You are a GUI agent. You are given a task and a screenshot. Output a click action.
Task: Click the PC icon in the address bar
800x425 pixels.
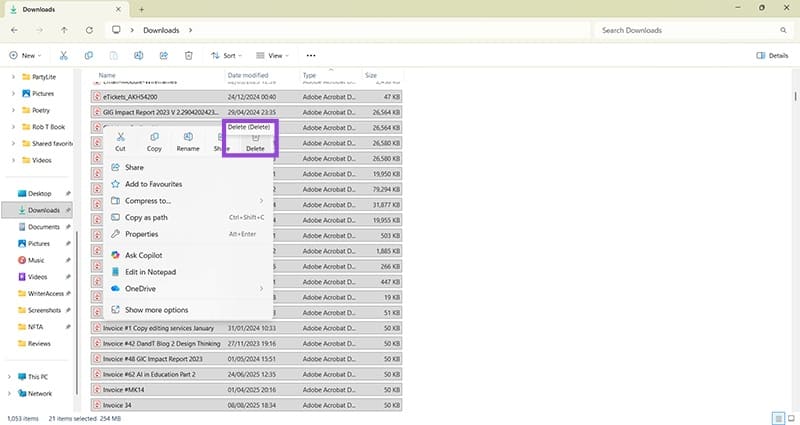click(x=116, y=30)
